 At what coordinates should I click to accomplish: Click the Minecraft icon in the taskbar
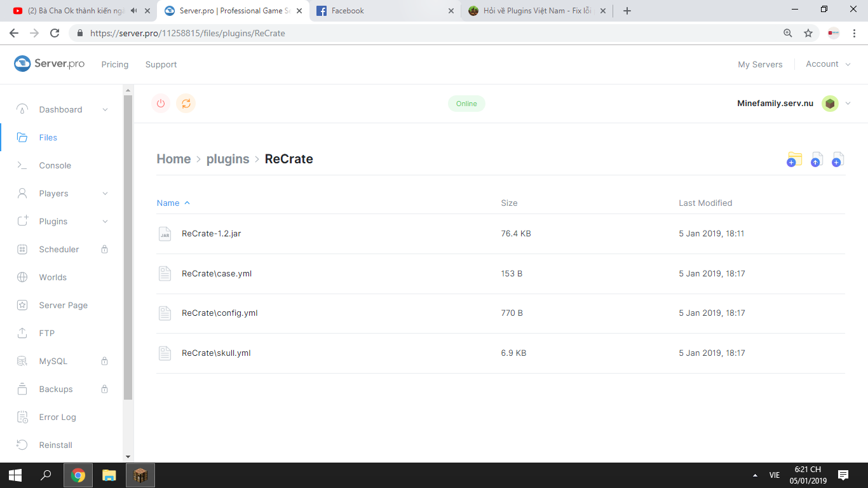coord(140,475)
